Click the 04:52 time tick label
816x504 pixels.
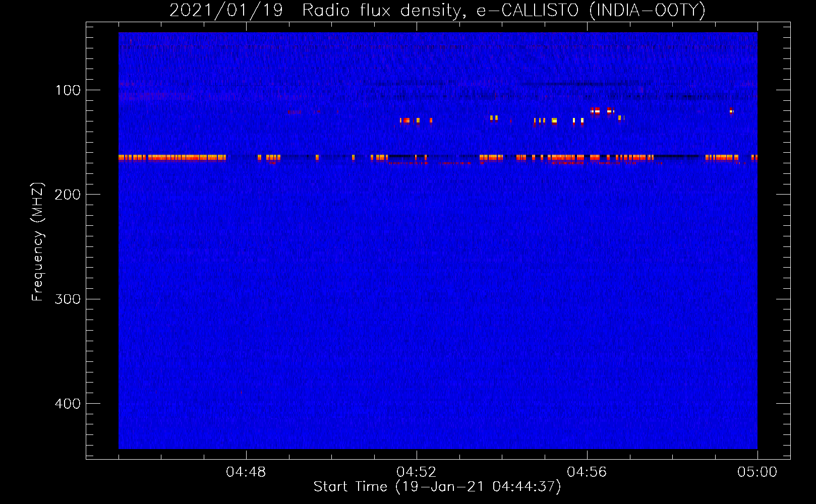417,472
